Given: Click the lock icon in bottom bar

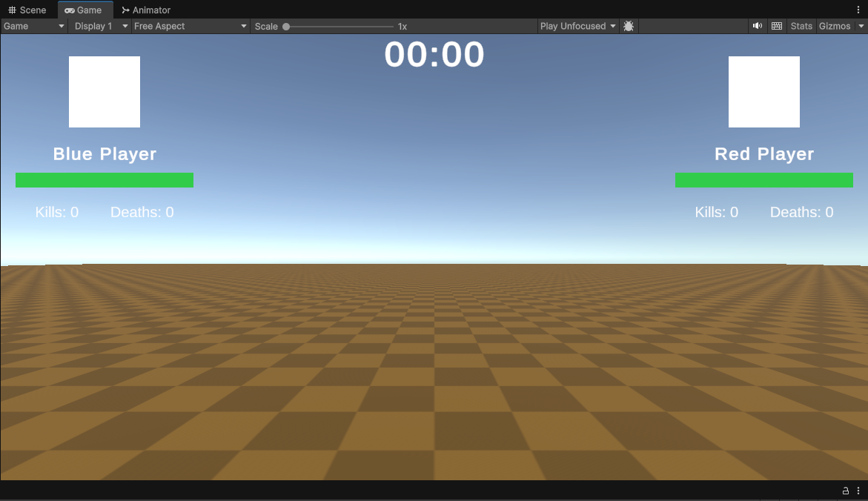Looking at the screenshot, I should (x=845, y=491).
